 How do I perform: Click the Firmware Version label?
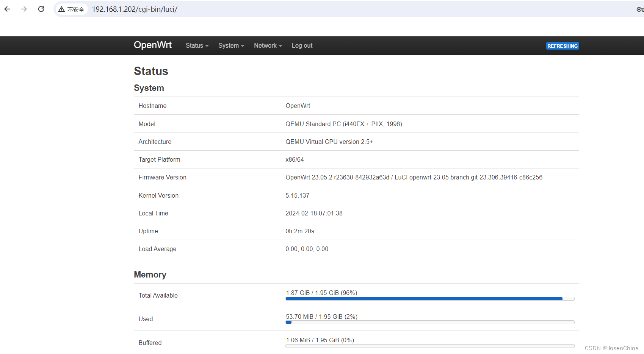[x=162, y=177]
